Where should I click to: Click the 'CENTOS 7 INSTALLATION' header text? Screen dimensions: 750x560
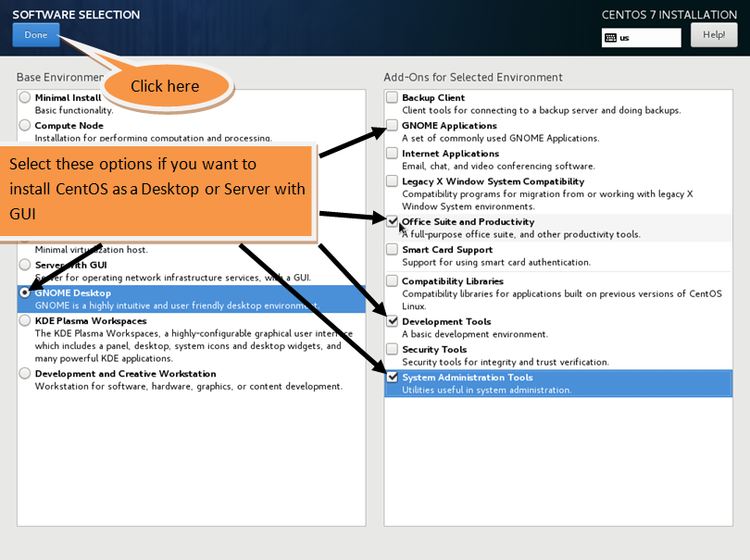[669, 15]
